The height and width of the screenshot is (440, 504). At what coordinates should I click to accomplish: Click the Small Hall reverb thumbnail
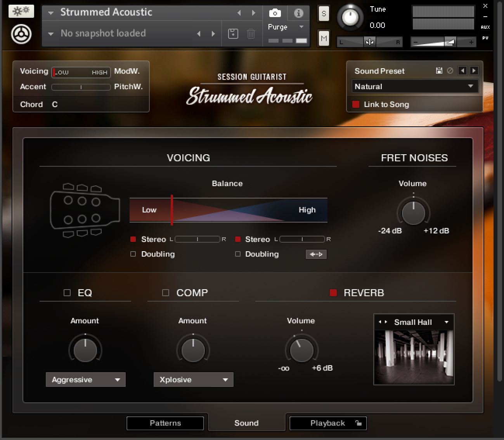click(414, 357)
